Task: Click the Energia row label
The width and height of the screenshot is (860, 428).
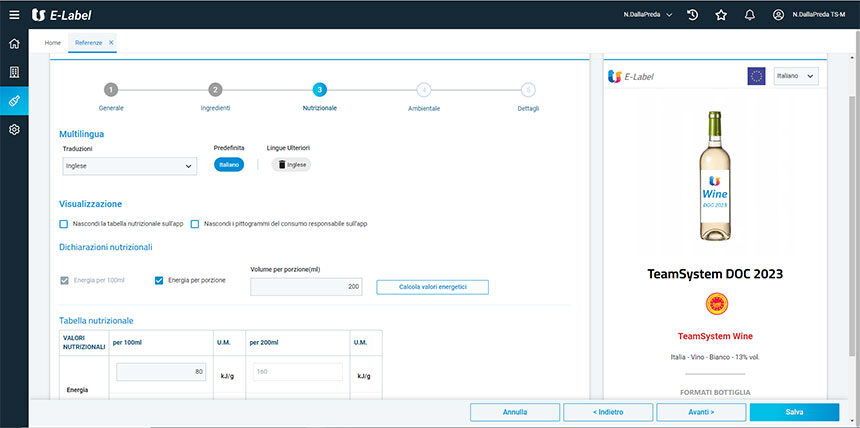Action: pos(77,390)
